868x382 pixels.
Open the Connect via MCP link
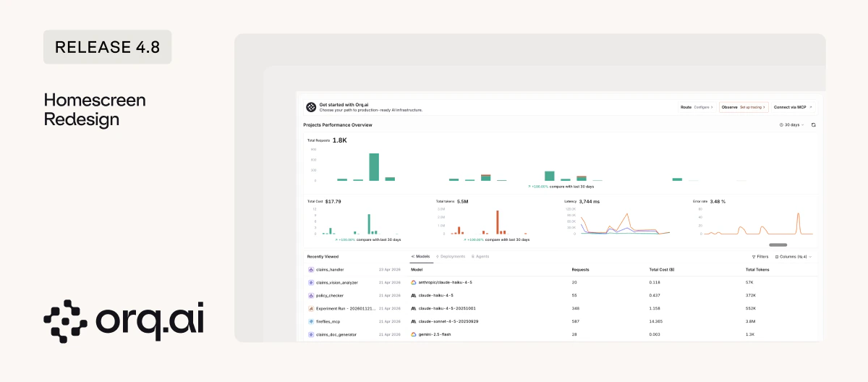click(793, 107)
